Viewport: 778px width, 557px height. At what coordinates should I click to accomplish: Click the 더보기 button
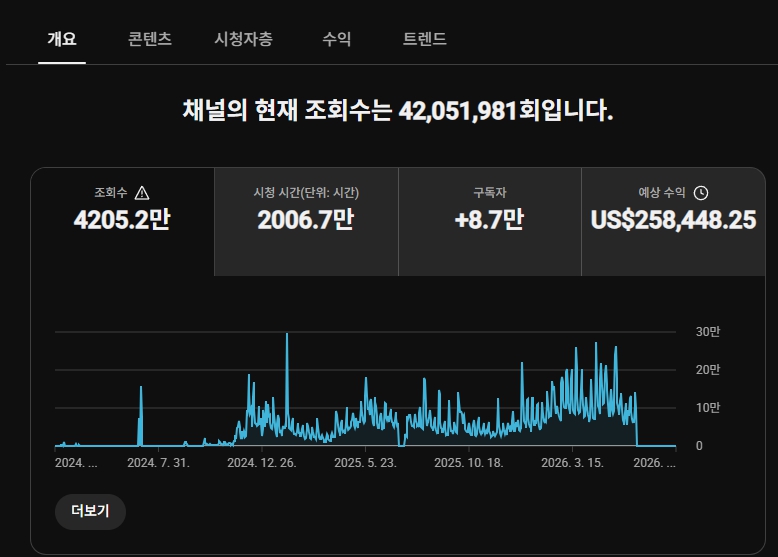click(x=90, y=511)
